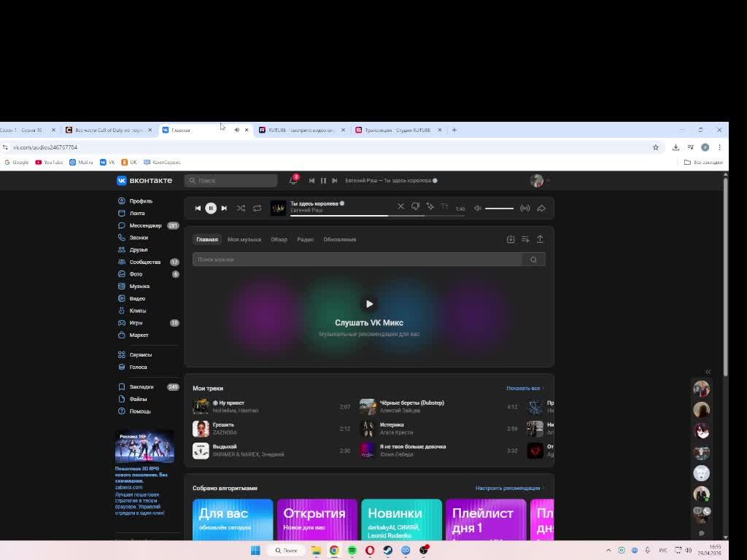Play the track Выдыхай
Image resolution: width=747 pixels, height=560 pixels.
(x=271, y=451)
